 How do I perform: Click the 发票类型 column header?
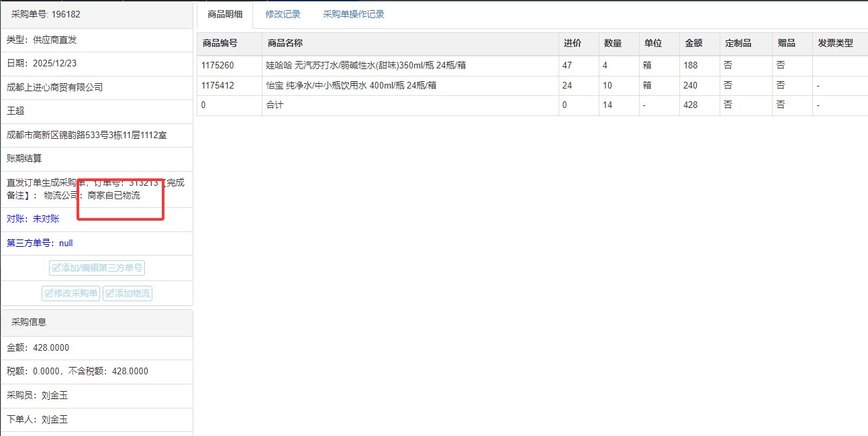click(835, 44)
